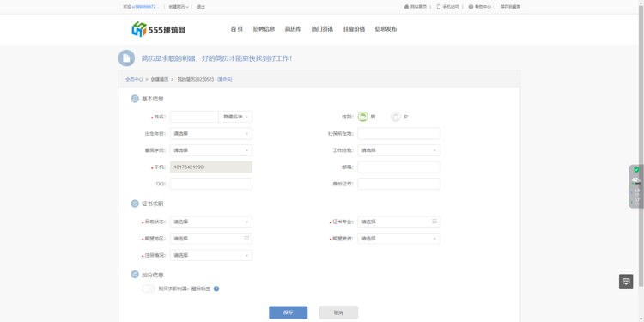This screenshot has height=322, width=644.
Task: Click the 重命名 rename link in breadcrumb
Action: click(225, 79)
